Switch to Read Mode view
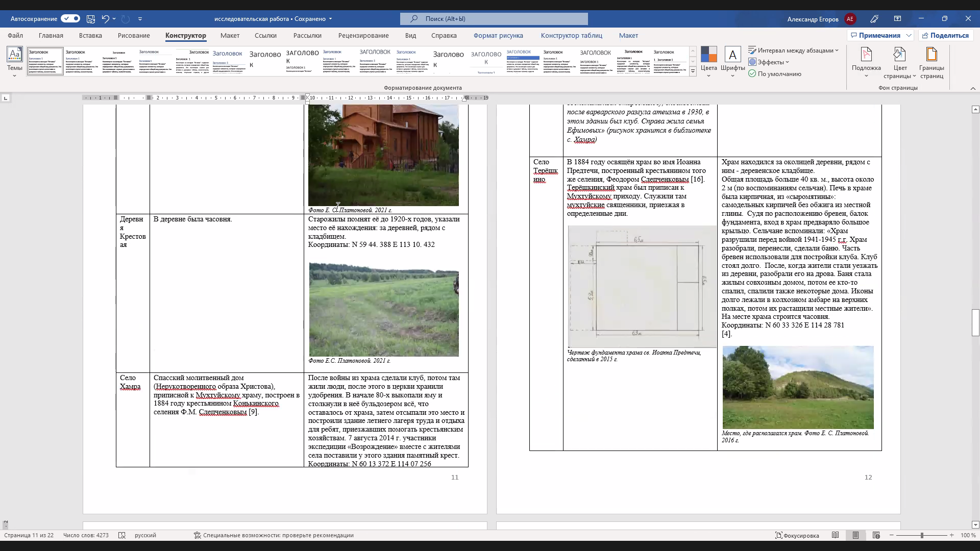980x551 pixels. click(836, 535)
